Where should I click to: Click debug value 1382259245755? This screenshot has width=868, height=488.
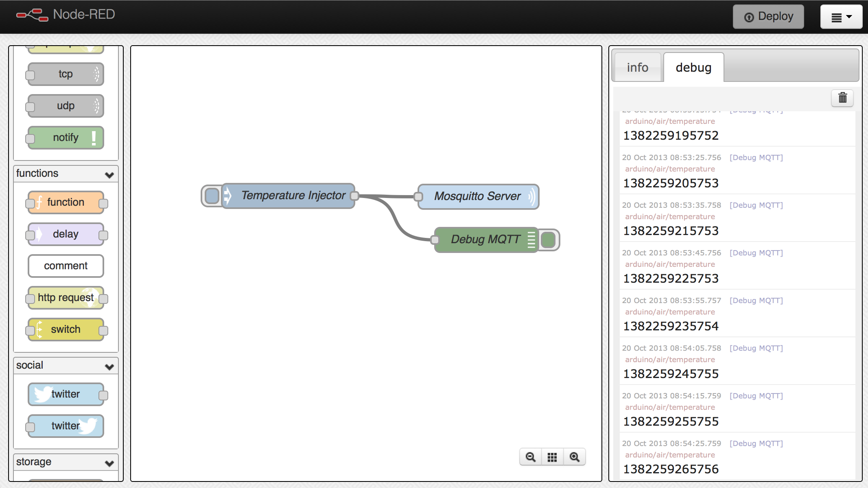(671, 374)
